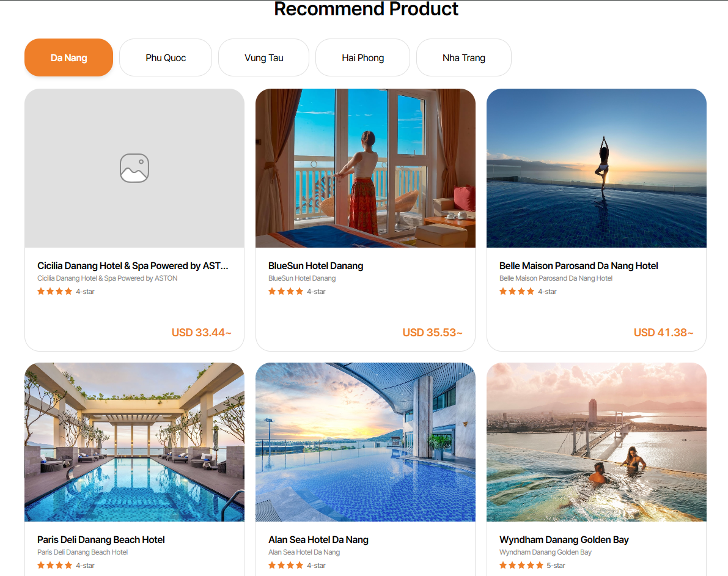View the Paris Deli Danang pool image
This screenshot has height=576, width=728.
pos(134,442)
